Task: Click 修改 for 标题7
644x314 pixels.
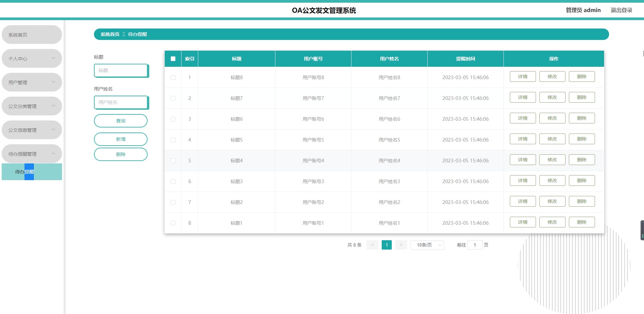Action: click(552, 97)
